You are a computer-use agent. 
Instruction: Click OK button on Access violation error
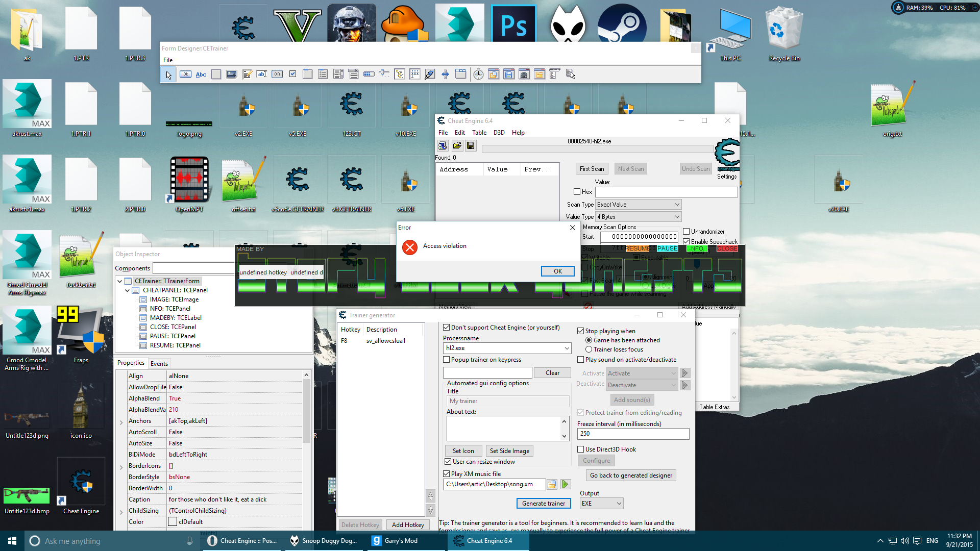(557, 270)
